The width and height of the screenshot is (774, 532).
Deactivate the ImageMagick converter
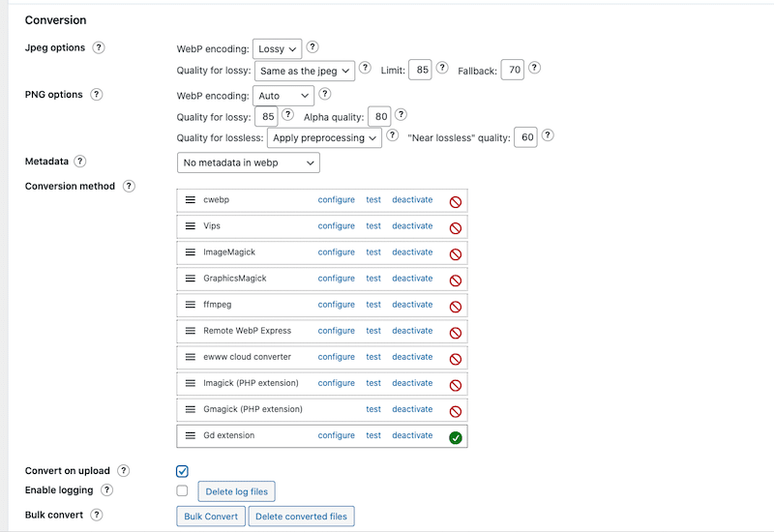pyautogui.click(x=412, y=252)
